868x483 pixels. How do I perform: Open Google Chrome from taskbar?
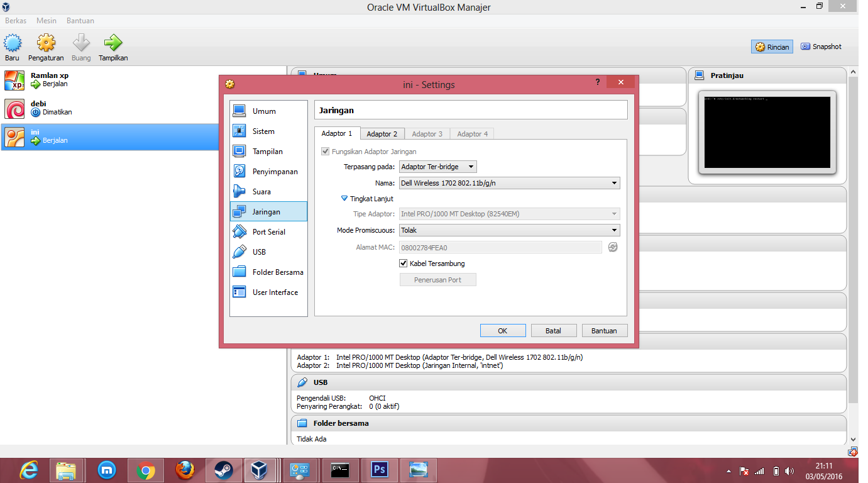(x=146, y=470)
